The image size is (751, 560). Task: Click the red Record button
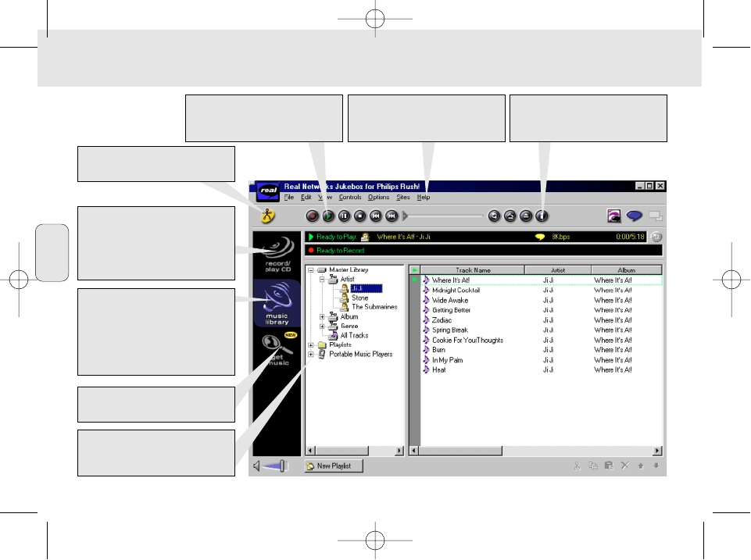pos(313,216)
